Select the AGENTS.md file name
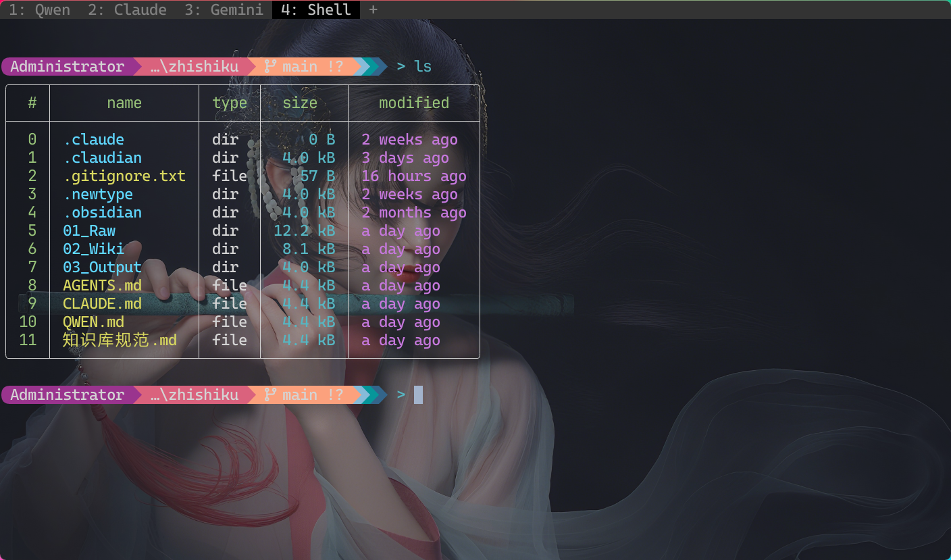This screenshot has height=560, width=951. pyautogui.click(x=103, y=286)
